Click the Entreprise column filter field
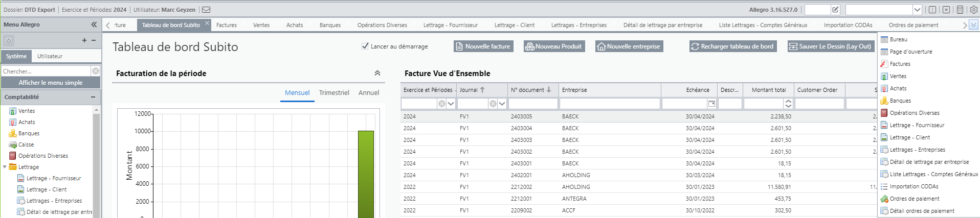Viewport: 980px width, 218px height. (610, 104)
